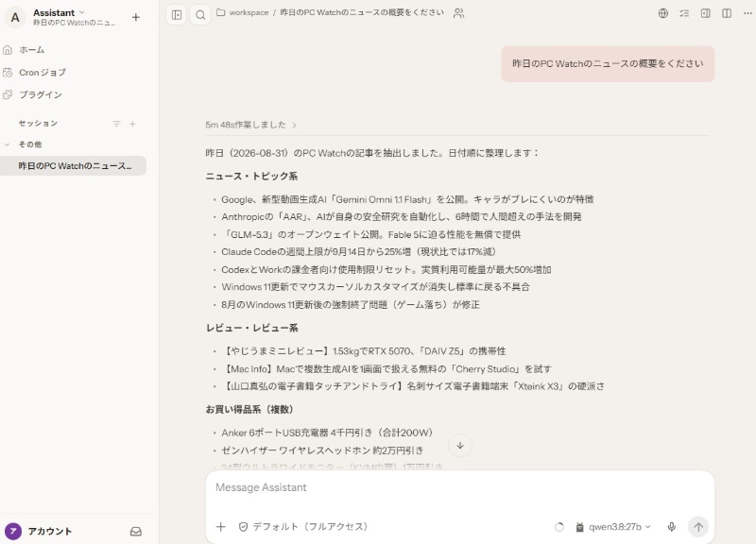
Task: Click the microphone voice input icon
Action: pos(671,527)
